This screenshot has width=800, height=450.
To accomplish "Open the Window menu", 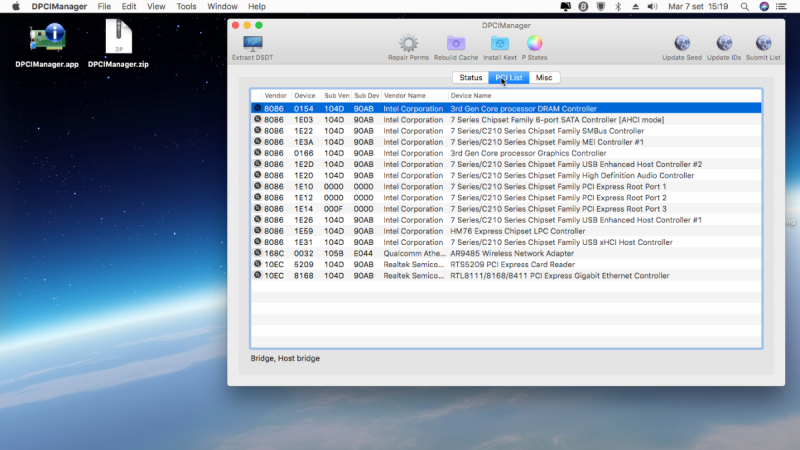I will coord(222,6).
